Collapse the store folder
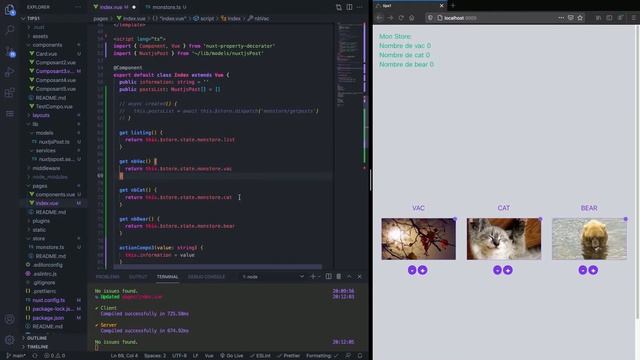The image size is (640, 360). 39,238
